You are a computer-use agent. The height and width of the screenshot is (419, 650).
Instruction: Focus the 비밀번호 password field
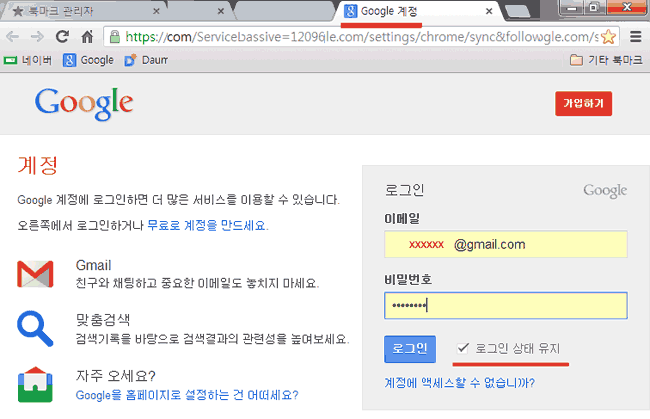point(505,306)
